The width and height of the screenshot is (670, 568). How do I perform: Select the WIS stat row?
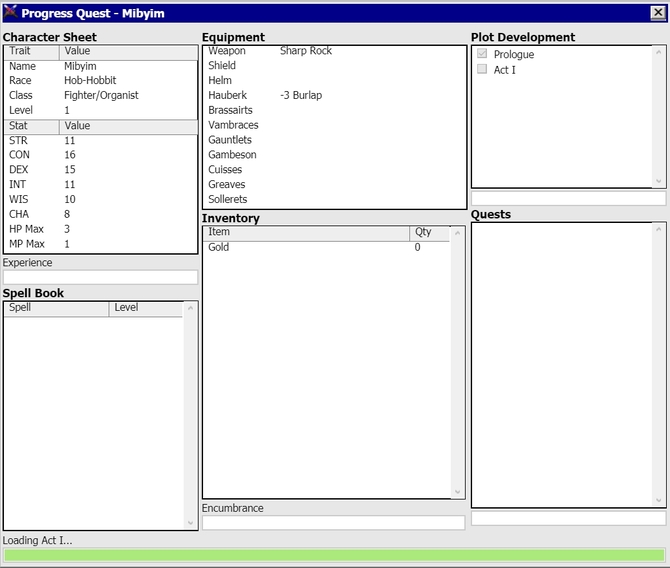(101, 200)
